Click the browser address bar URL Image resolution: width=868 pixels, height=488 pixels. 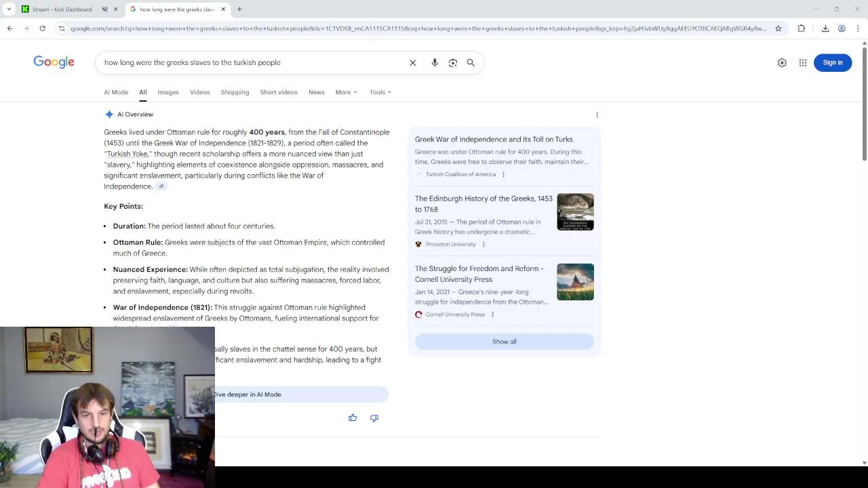click(x=418, y=28)
